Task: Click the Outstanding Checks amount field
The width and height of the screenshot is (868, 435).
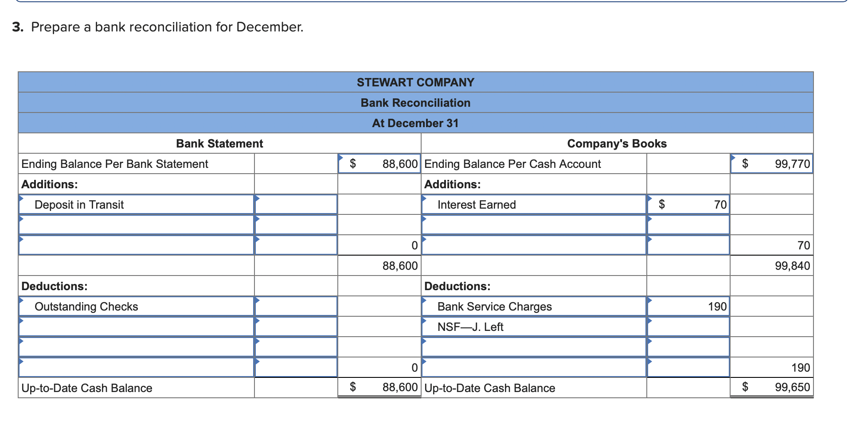Action: tap(296, 307)
